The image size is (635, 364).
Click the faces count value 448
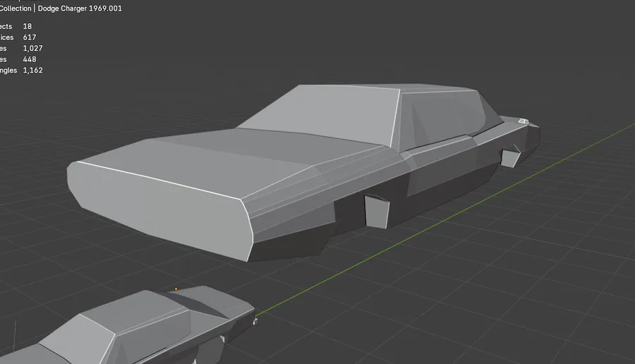pos(30,59)
